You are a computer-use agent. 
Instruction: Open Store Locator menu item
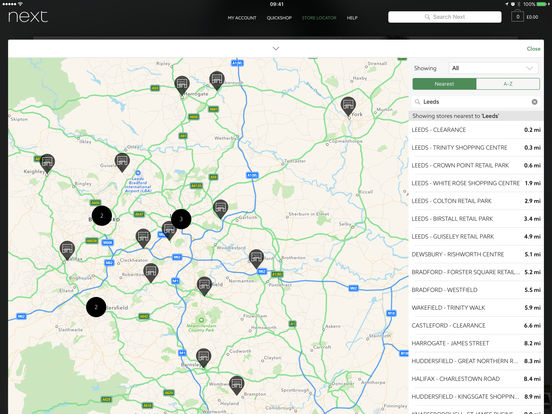tap(319, 18)
